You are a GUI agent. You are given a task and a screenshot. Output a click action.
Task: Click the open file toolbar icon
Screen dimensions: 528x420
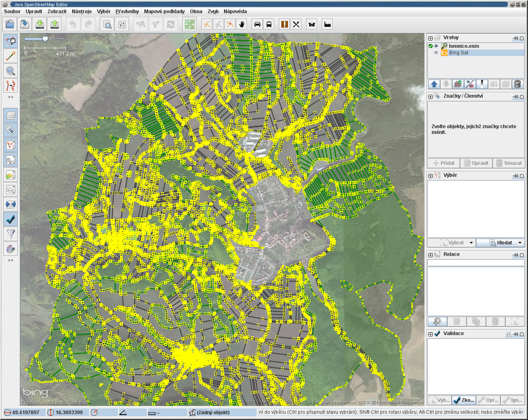pos(10,24)
